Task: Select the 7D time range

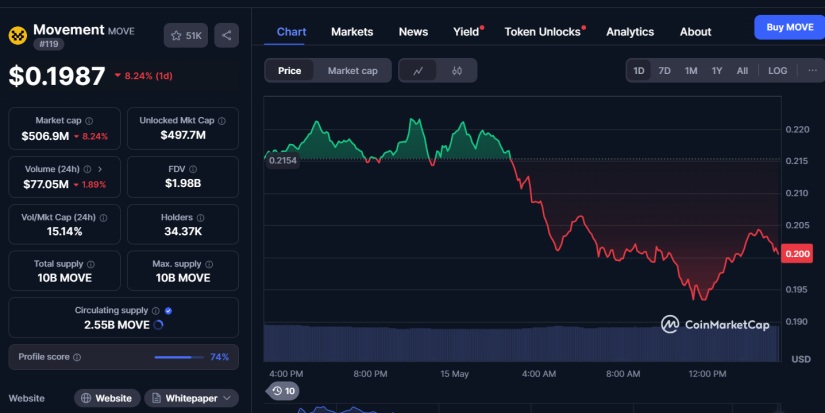Action: [664, 71]
